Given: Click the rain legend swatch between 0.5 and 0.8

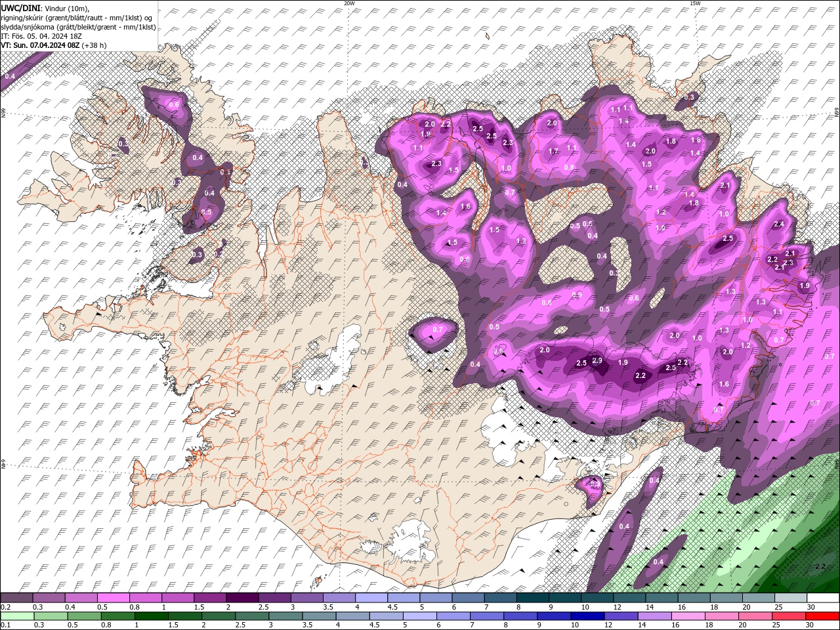Looking at the screenshot, I should coord(84,616).
